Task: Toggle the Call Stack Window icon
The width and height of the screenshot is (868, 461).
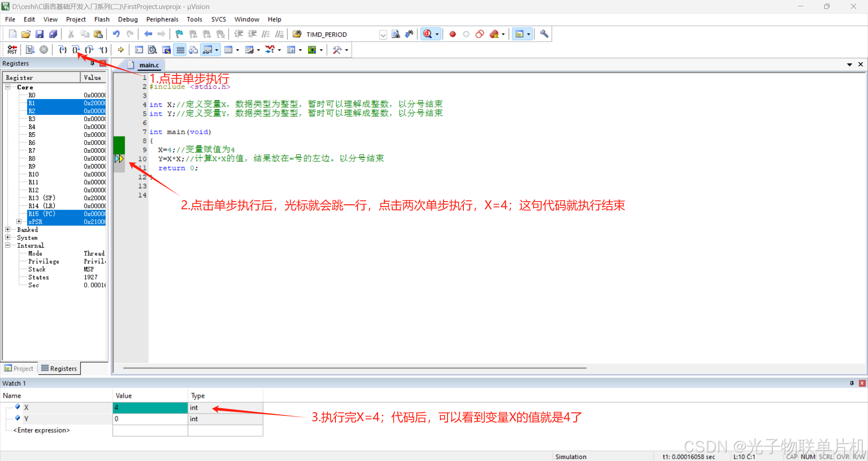Action: [x=193, y=50]
